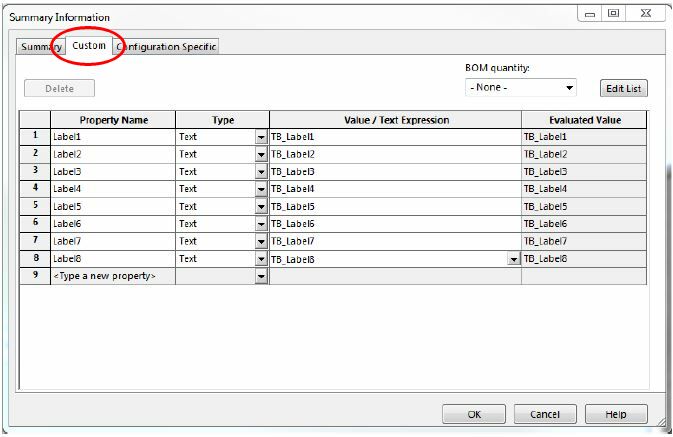The height and width of the screenshot is (437, 673).
Task: Open value dropdown arrow for TB_Label8
Action: 513,259
